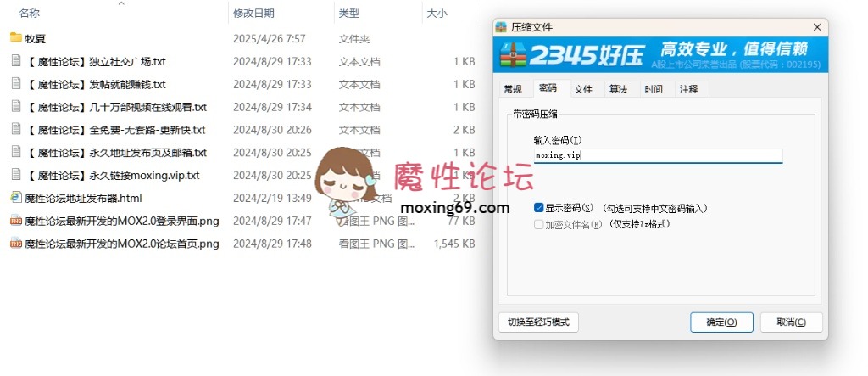Click the file icon for 几十万部视频在线观看.txt
Image resolution: width=868 pixels, height=376 pixels.
tap(16, 106)
